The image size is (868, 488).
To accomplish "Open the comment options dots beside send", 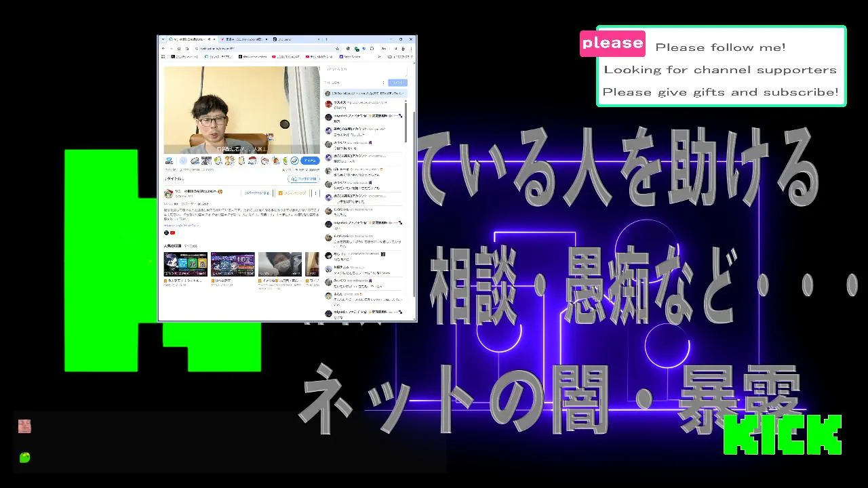I will tap(384, 83).
